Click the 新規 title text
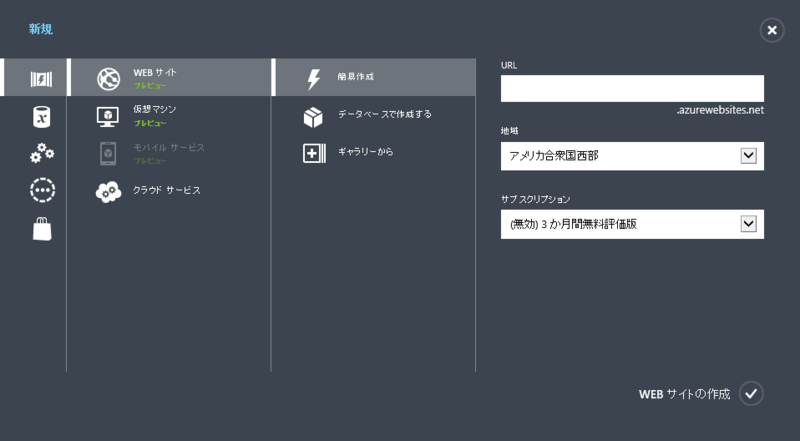 pyautogui.click(x=41, y=29)
